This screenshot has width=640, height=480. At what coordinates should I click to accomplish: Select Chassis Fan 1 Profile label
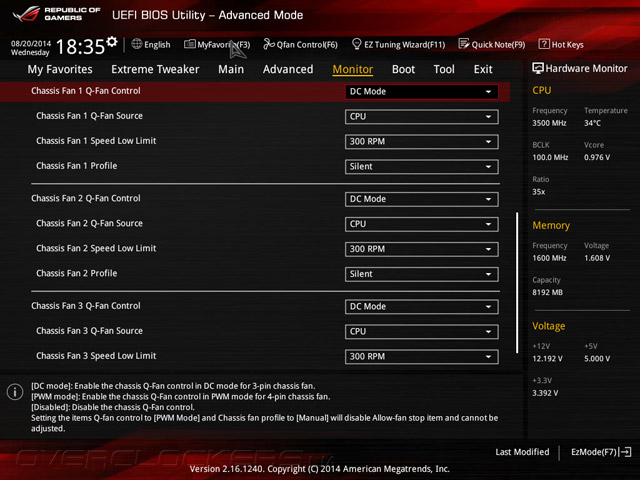coord(76,166)
